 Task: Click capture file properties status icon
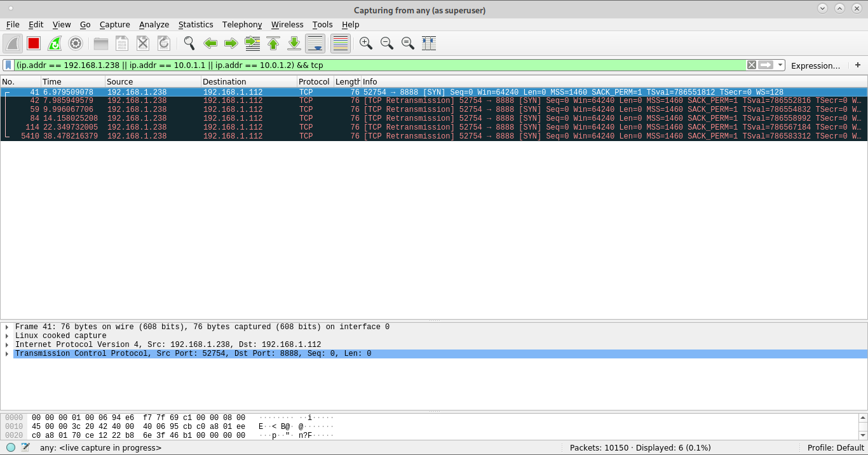pos(25,447)
